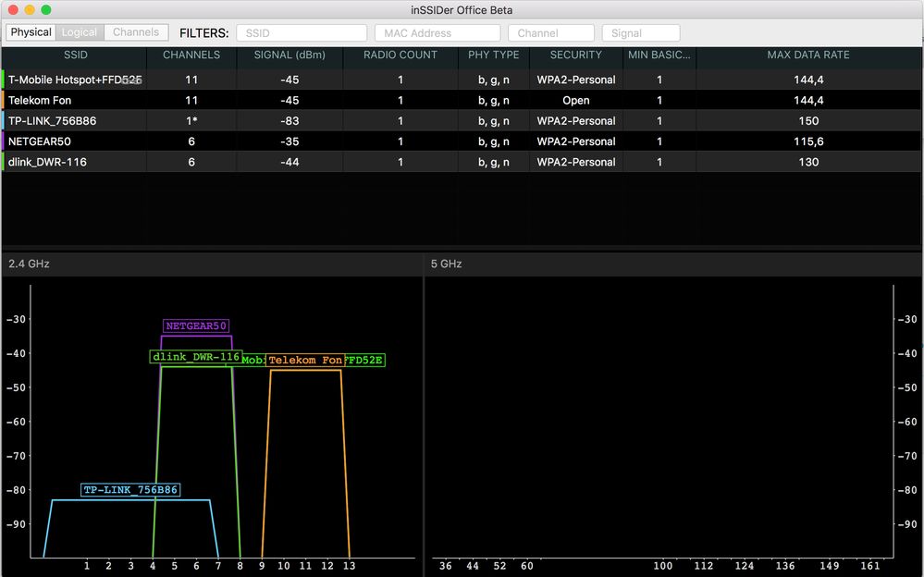924x577 pixels.
Task: Click Telekom Fon label in the graph
Action: tap(305, 360)
